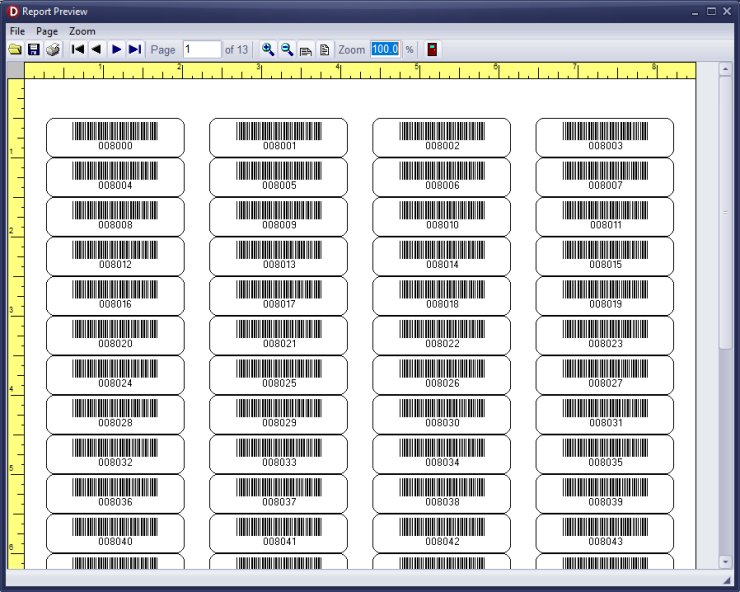Advance to the next page
This screenshot has height=592, width=740.
pos(116,49)
